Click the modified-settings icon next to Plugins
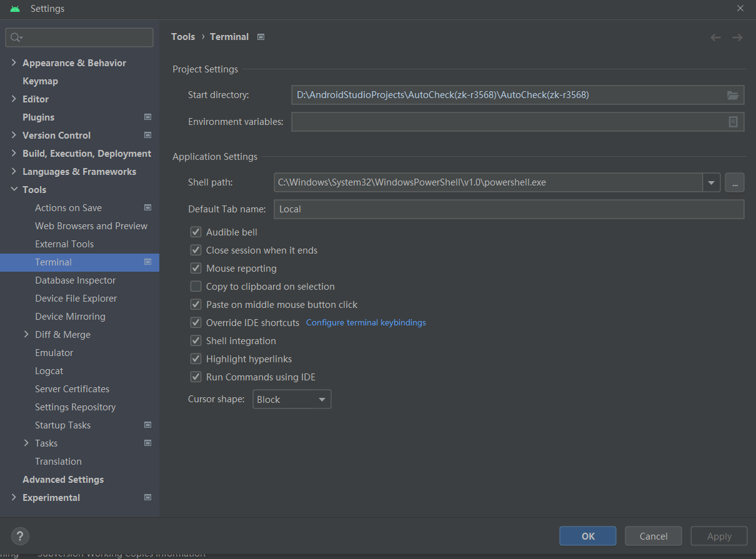The height and width of the screenshot is (559, 756). pos(147,117)
